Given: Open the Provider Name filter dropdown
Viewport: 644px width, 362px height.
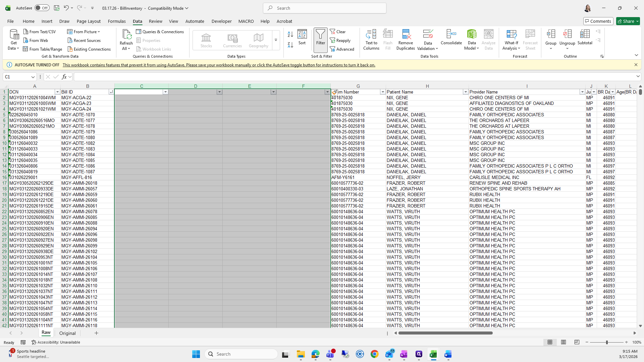Looking at the screenshot, I should click(x=582, y=92).
